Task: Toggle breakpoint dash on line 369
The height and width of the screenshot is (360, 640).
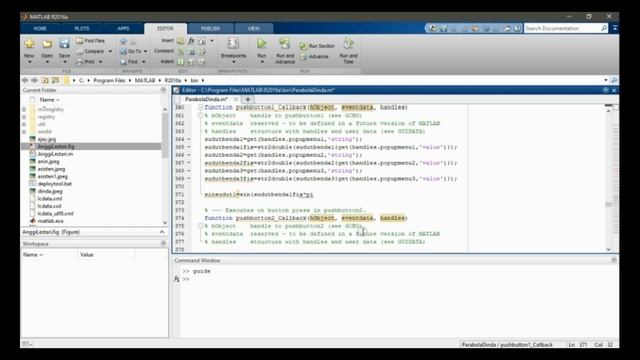Action: coord(189,179)
